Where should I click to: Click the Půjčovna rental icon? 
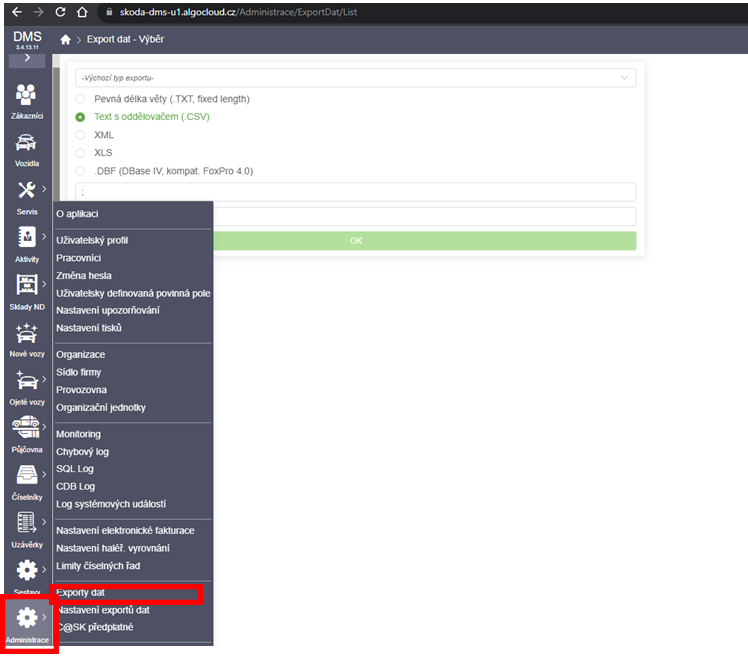26,428
